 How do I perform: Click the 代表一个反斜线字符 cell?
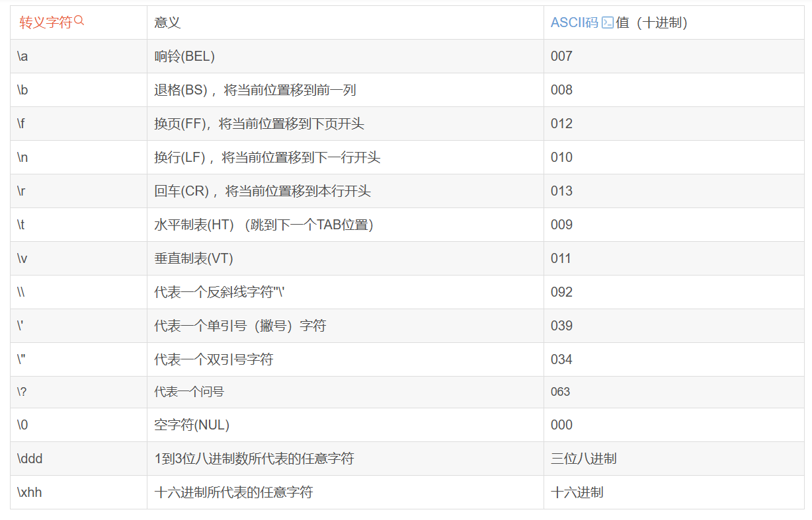(345, 292)
